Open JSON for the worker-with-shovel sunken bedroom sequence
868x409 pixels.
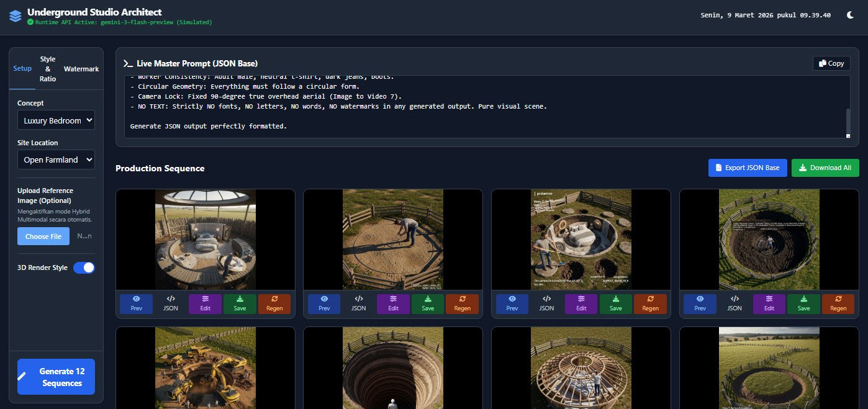pyautogui.click(x=546, y=304)
